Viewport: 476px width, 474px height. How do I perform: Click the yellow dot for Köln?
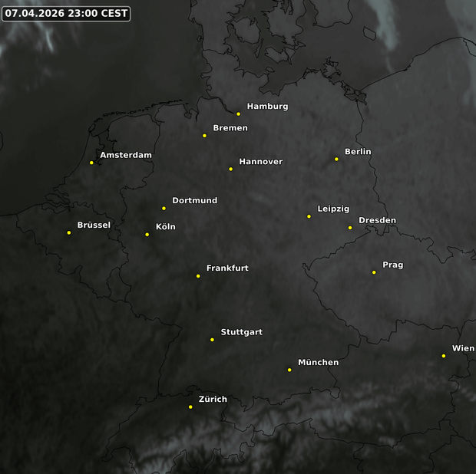tap(147, 234)
